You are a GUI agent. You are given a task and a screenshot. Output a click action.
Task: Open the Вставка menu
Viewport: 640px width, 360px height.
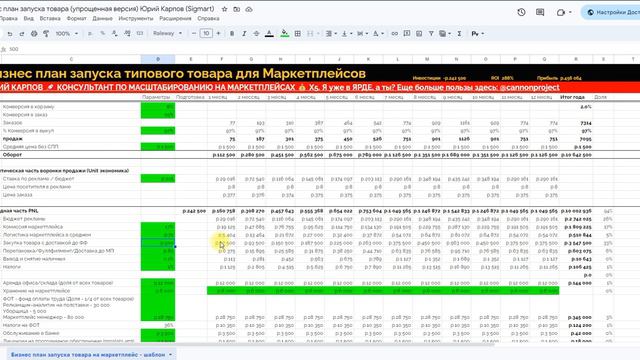click(x=50, y=18)
